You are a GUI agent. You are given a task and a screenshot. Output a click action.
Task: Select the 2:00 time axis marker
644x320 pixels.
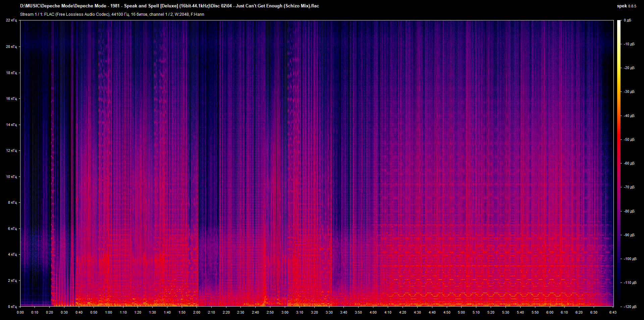tap(197, 312)
